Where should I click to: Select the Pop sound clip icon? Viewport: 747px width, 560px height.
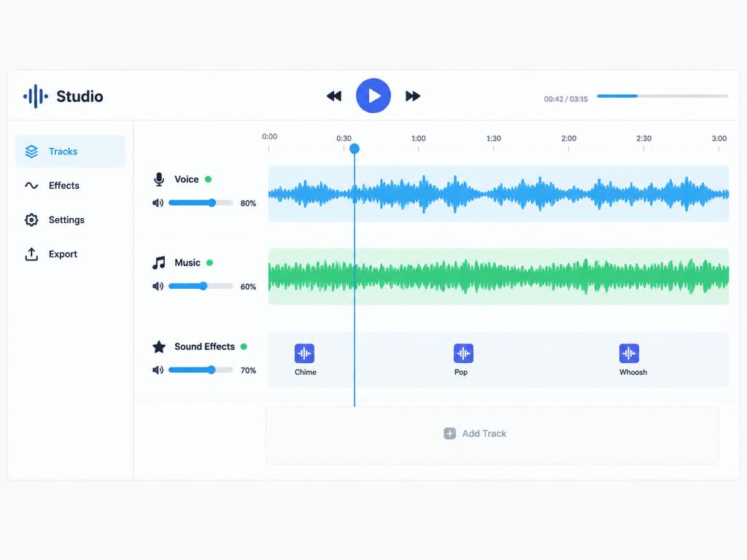(463, 354)
